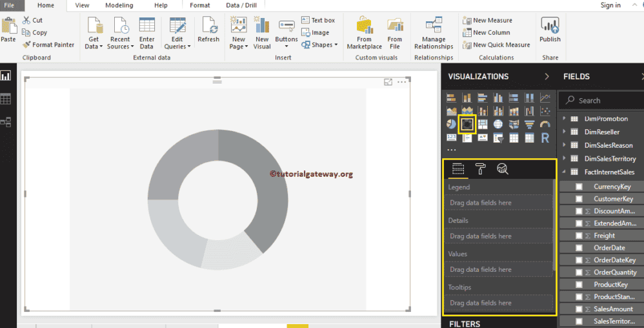This screenshot has height=328, width=644.
Task: Select the Table visualization
Action: 514,138
